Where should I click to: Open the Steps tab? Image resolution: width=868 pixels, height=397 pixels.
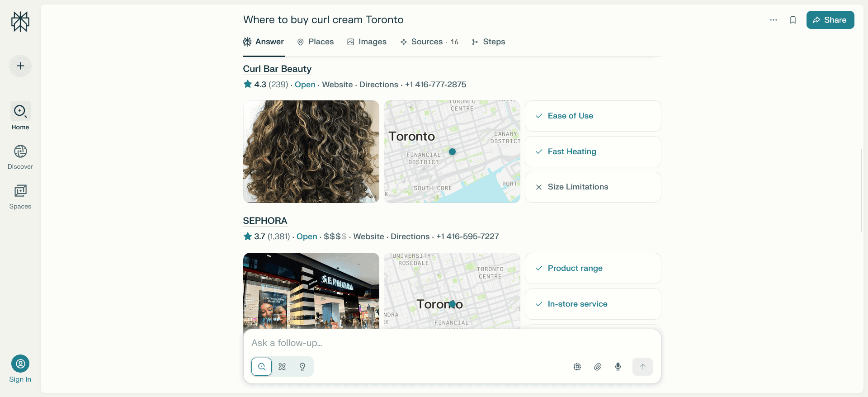(488, 42)
